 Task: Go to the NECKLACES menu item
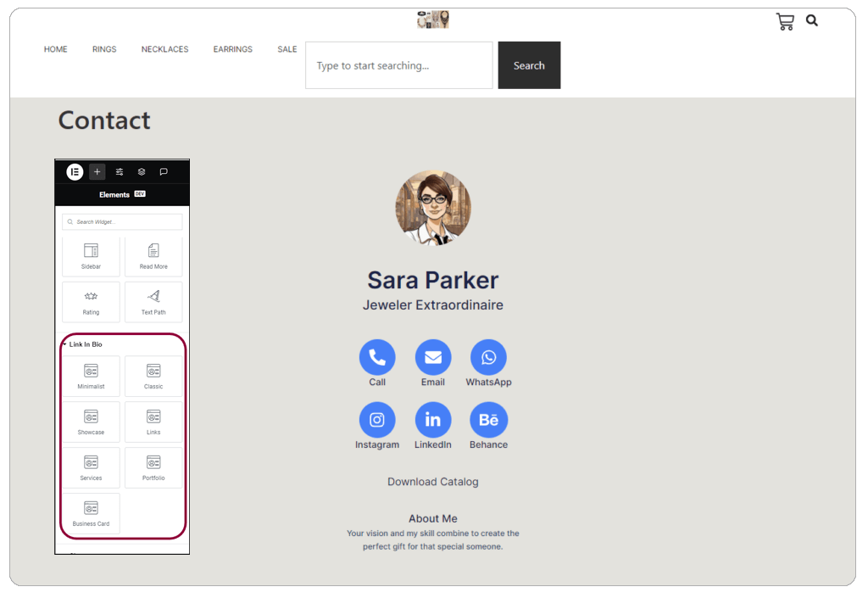pos(164,49)
